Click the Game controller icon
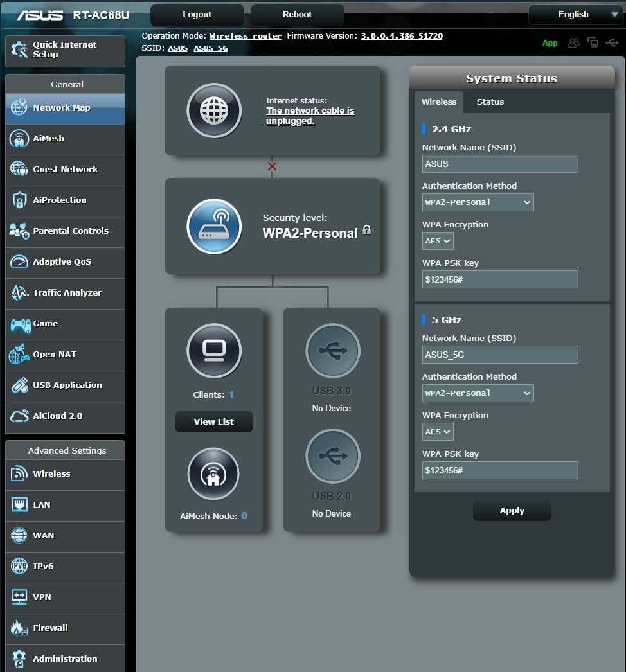The height and width of the screenshot is (672, 626). click(20, 324)
